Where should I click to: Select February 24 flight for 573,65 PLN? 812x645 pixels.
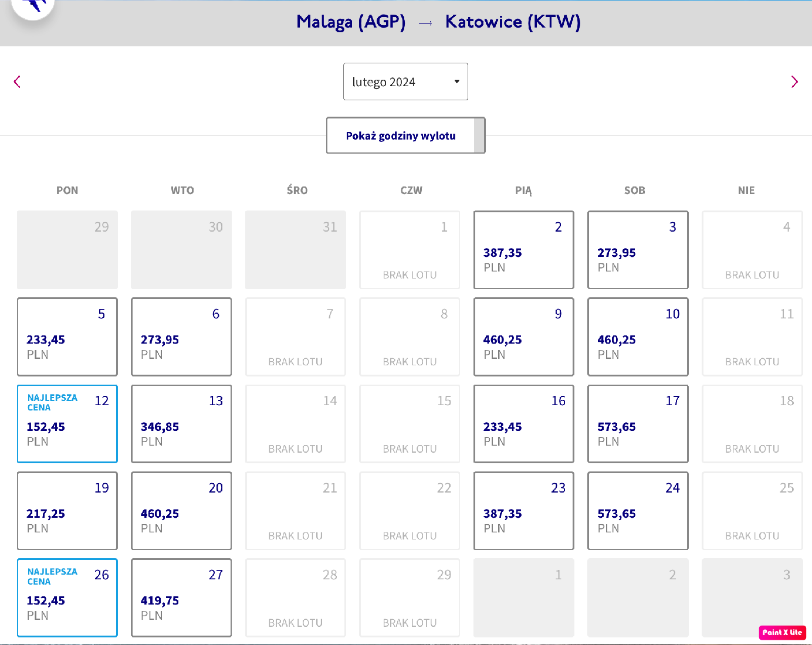[638, 511]
